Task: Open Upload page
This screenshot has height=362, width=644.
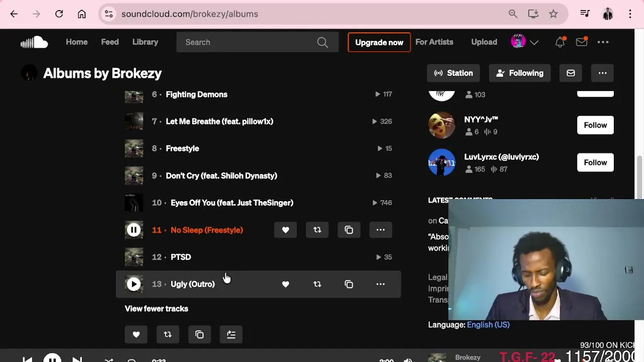Action: (x=484, y=42)
